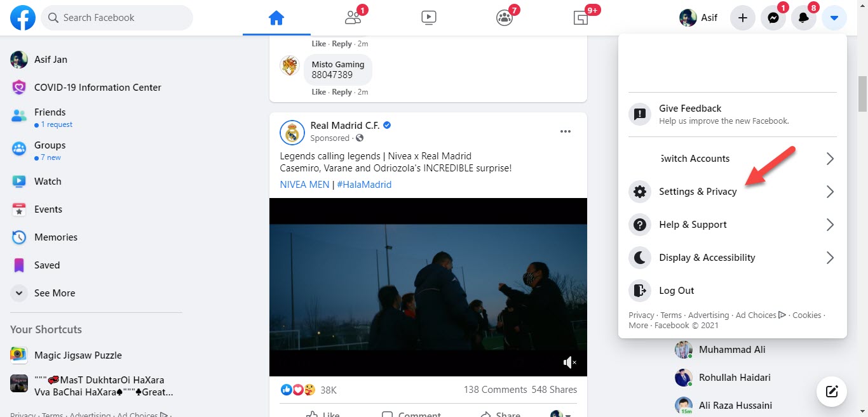Click the Facebook logo icon
Viewport: 868px width, 417px height.
coord(23,18)
